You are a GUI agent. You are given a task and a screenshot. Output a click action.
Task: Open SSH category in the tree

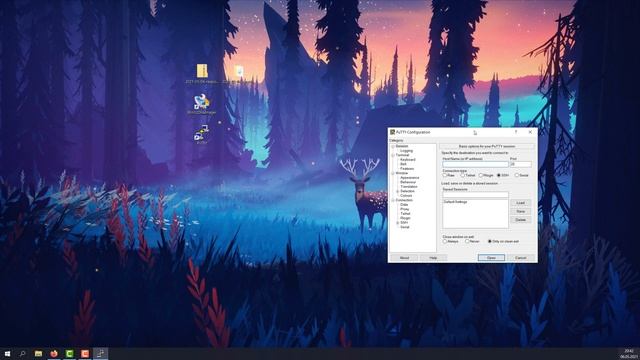(404, 222)
